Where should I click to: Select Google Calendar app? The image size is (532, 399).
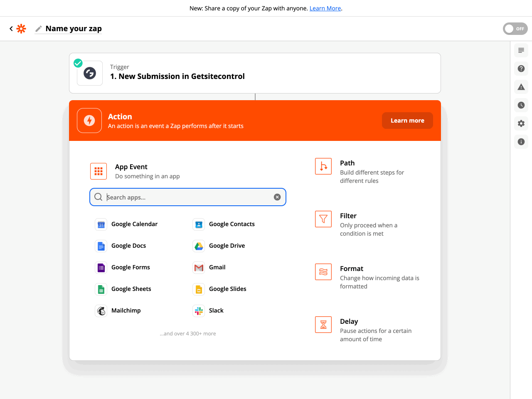(x=134, y=224)
